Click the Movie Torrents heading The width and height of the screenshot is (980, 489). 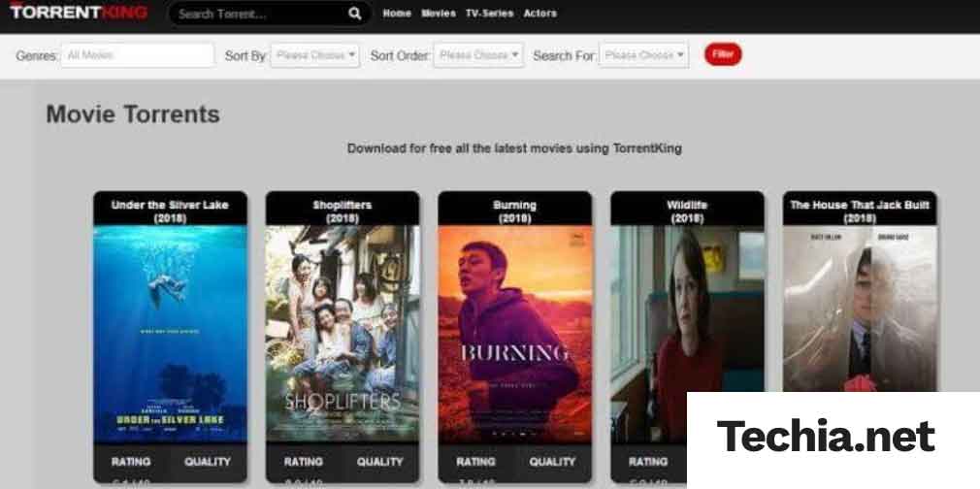click(x=133, y=114)
